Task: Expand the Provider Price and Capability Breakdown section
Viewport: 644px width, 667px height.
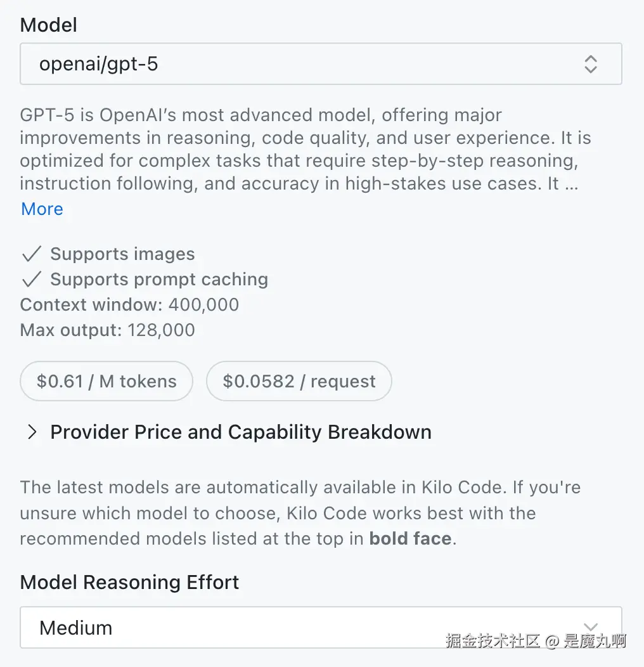Action: coord(241,432)
